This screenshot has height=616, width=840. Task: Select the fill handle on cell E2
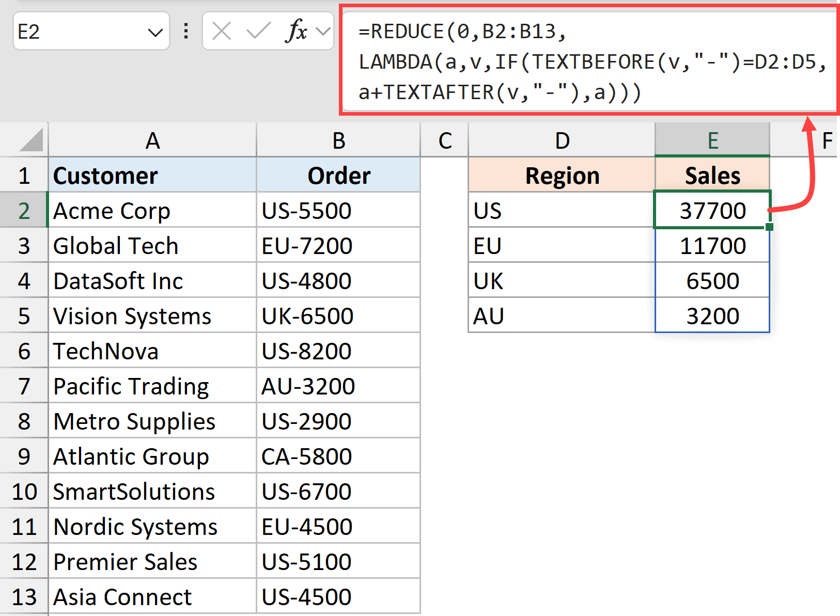[x=769, y=227]
